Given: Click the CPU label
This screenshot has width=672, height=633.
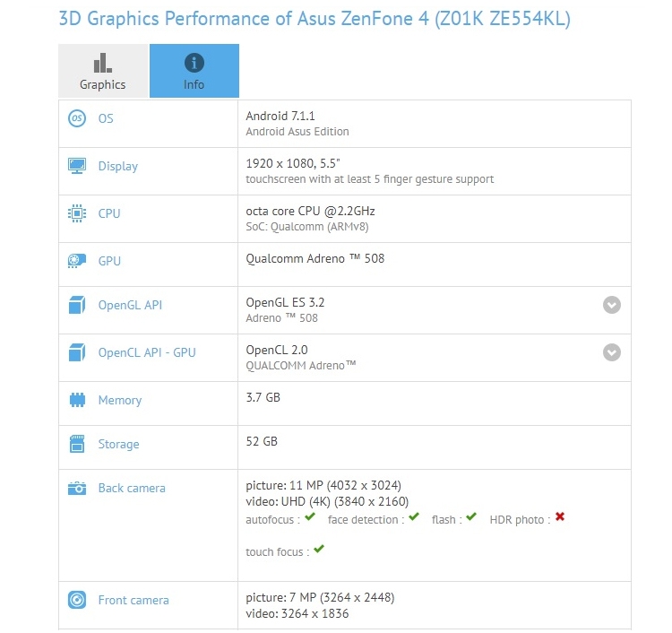Looking at the screenshot, I should click(109, 213).
